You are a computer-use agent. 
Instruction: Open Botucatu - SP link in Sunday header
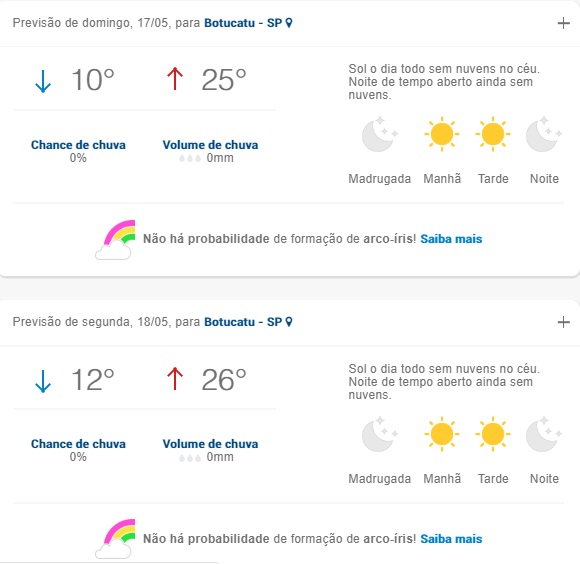pyautogui.click(x=243, y=23)
